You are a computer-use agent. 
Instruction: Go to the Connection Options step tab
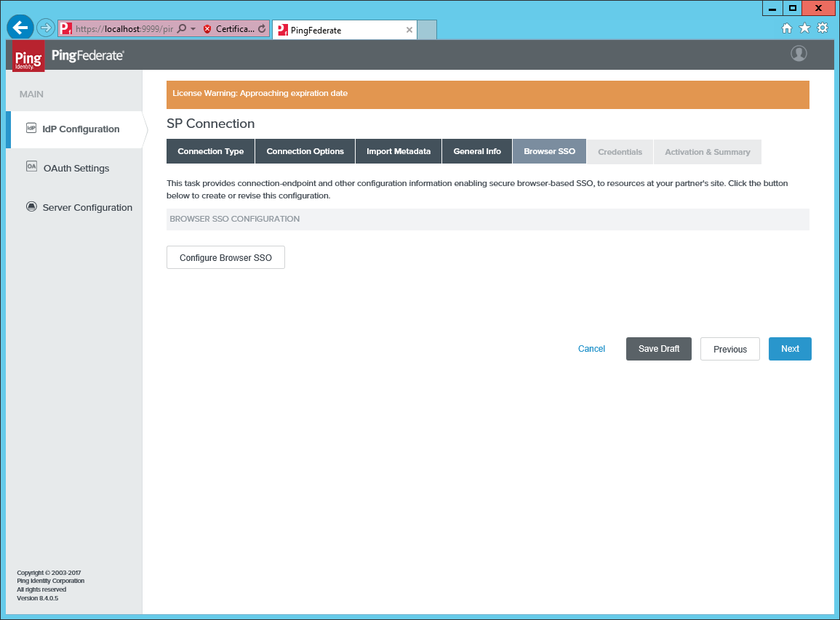click(x=305, y=151)
